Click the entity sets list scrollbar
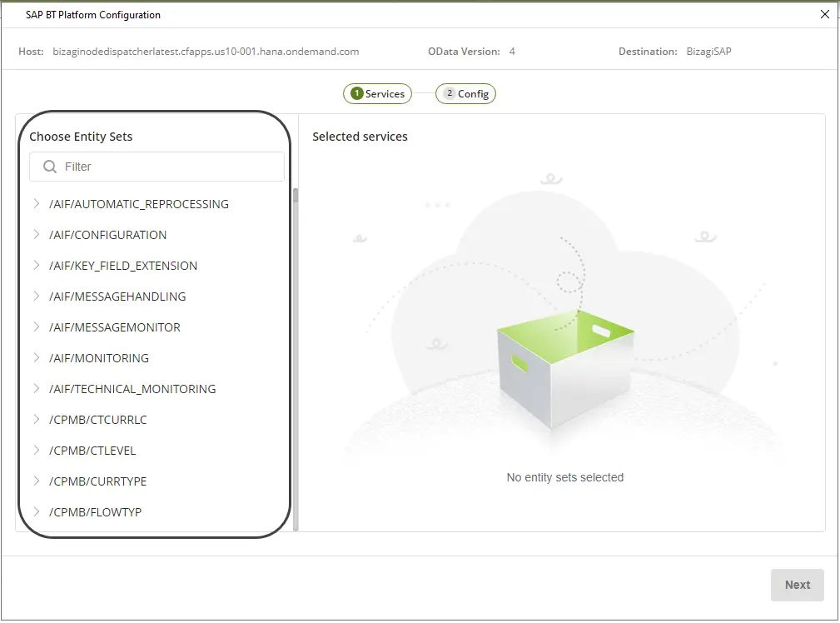 click(x=296, y=359)
